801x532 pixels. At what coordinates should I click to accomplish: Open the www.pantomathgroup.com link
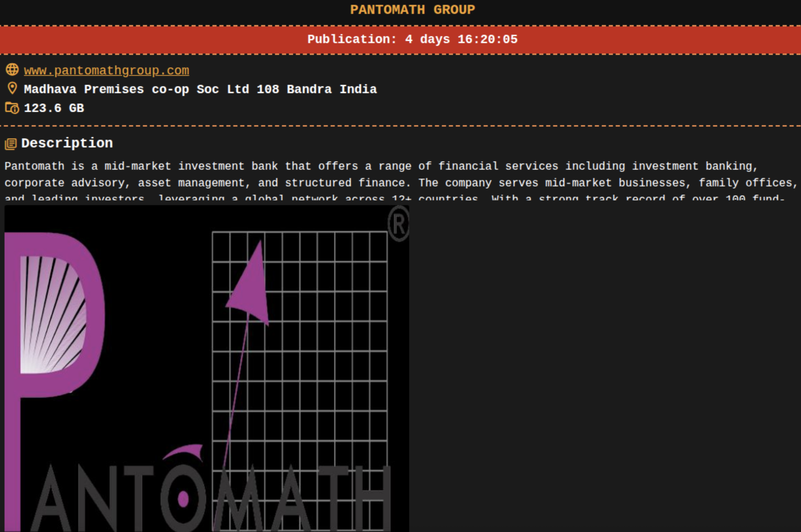(106, 71)
